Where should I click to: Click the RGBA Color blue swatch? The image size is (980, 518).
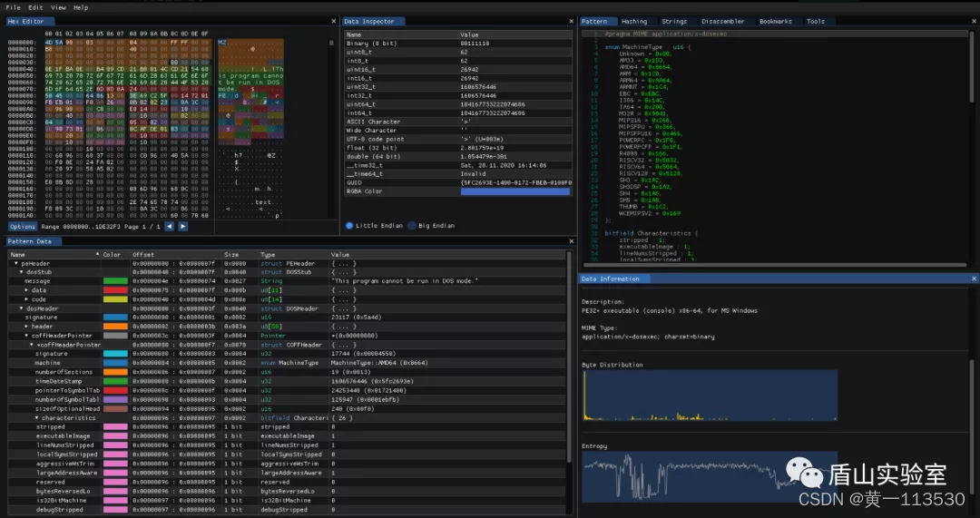coord(515,191)
